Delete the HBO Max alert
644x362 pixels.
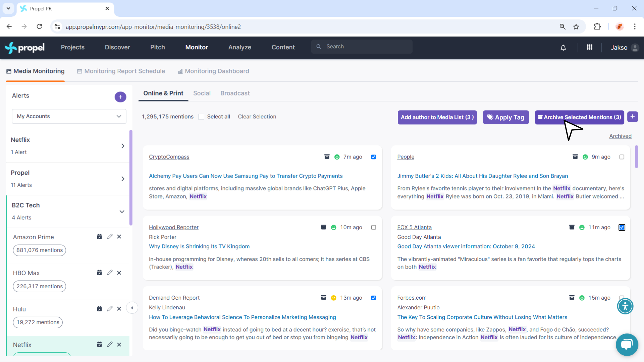pos(119,273)
